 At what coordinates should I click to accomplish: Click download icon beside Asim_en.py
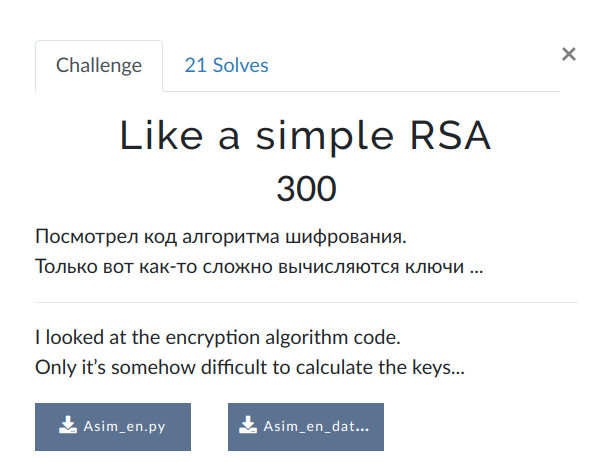[x=68, y=425]
